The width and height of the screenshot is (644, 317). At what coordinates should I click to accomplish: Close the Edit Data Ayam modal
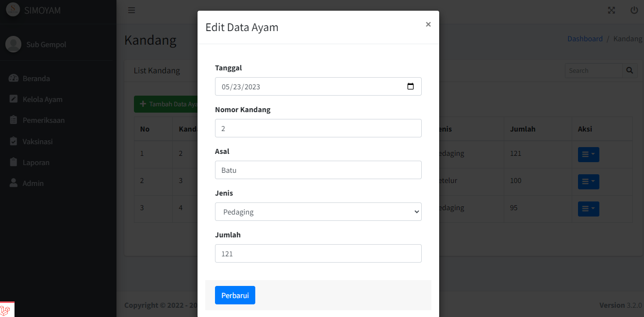pos(428,24)
